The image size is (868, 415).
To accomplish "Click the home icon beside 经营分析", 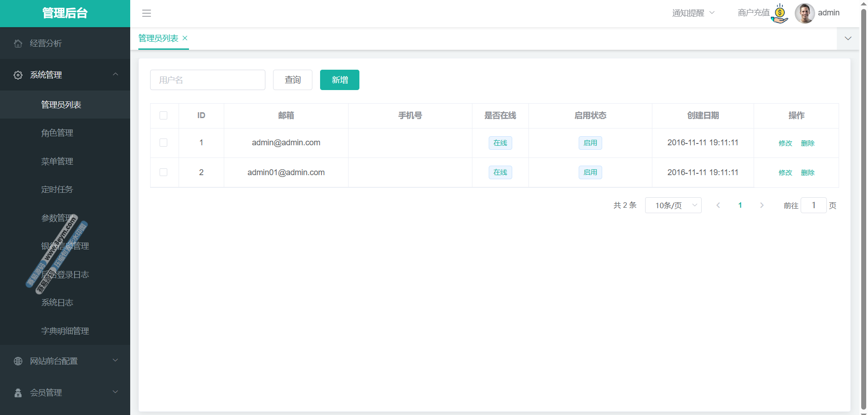I will (x=18, y=43).
